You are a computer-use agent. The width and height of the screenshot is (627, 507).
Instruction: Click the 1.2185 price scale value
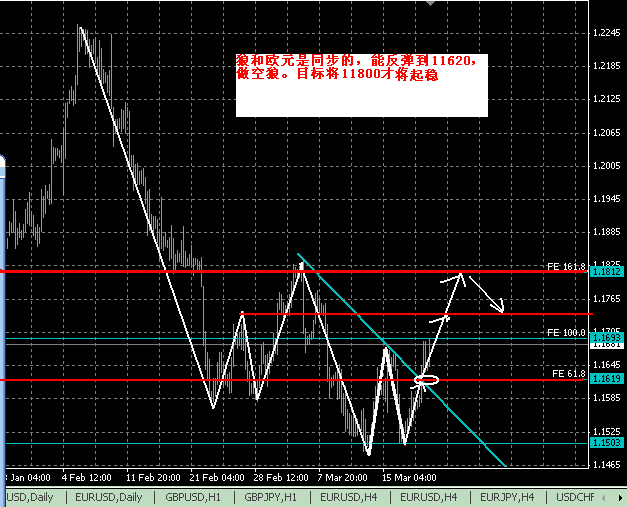tap(607, 66)
